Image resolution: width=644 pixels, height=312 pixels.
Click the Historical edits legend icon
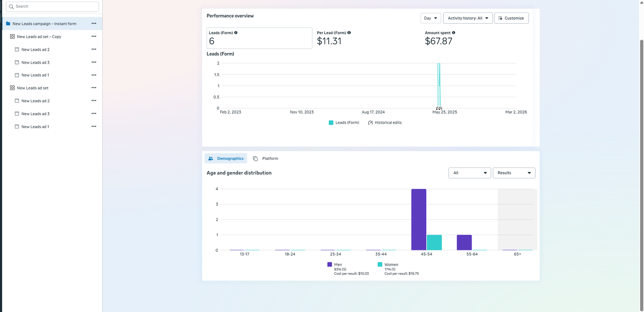370,123
